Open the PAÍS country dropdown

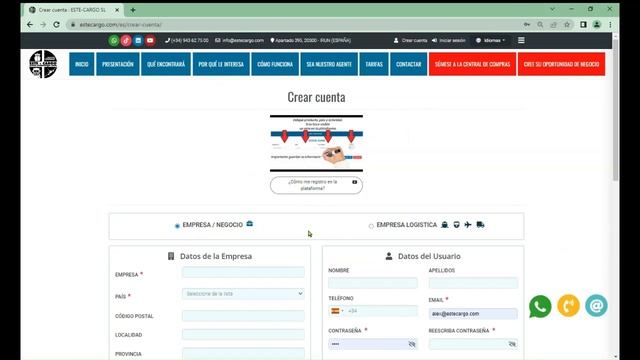coord(243,293)
